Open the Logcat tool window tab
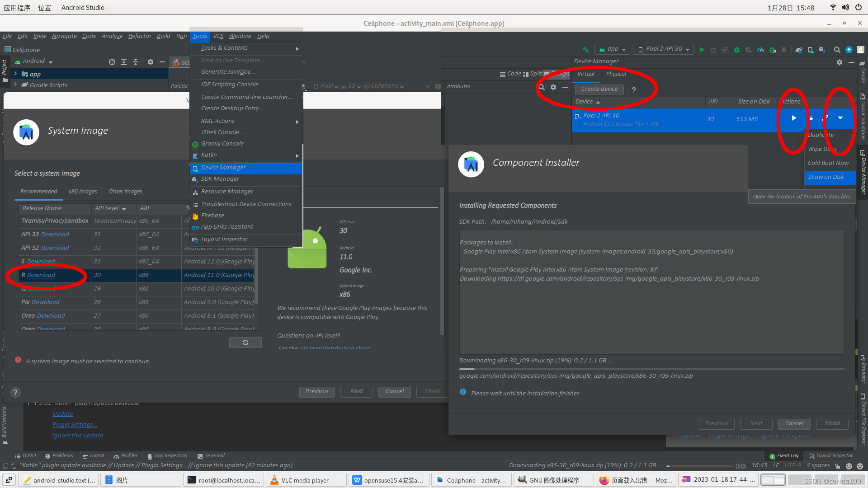The height and width of the screenshot is (488, 868). (x=94, y=456)
